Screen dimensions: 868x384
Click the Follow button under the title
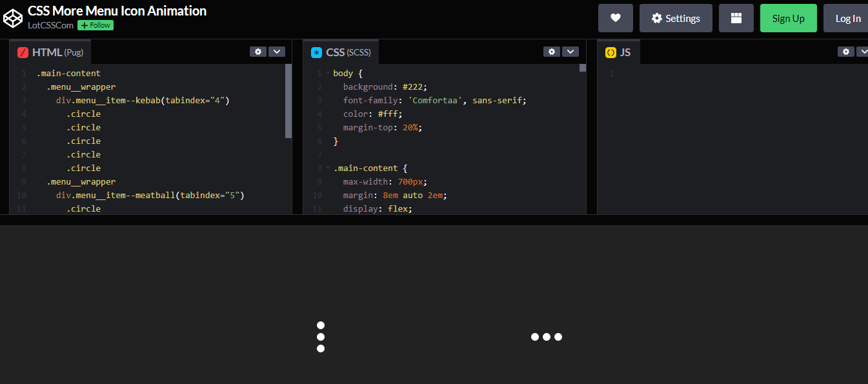pos(95,25)
